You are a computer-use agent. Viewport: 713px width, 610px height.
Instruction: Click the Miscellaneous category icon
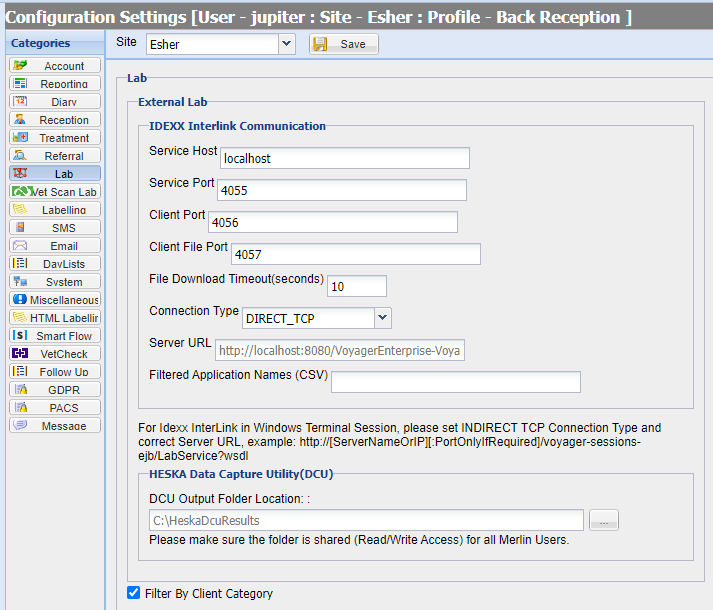(20, 299)
